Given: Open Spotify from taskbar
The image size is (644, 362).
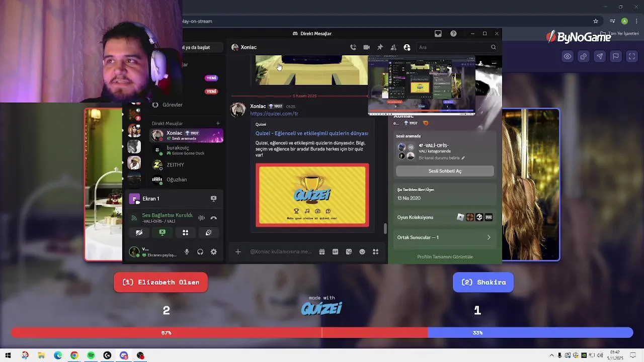Looking at the screenshot, I should (x=91, y=355).
